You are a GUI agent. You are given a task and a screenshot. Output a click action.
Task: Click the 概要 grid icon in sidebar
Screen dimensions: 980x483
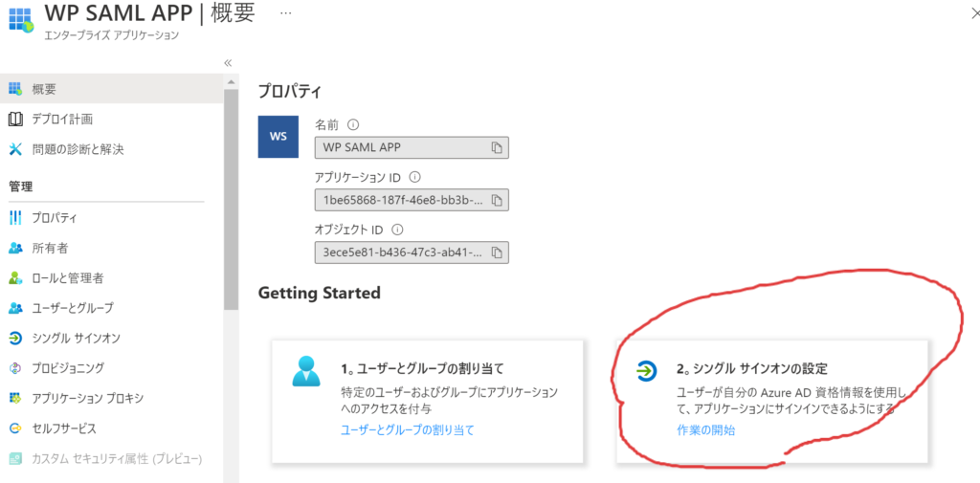pos(15,89)
